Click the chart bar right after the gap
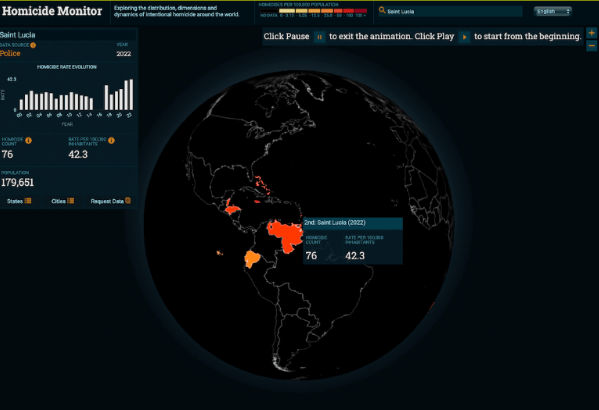 [106, 97]
